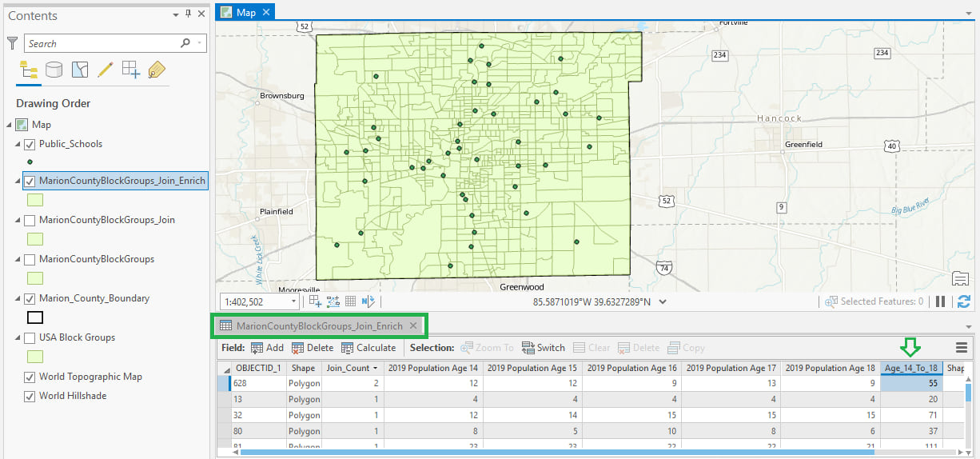The height and width of the screenshot is (459, 980).
Task: Click the filter funnel icon in Contents
Action: point(12,43)
